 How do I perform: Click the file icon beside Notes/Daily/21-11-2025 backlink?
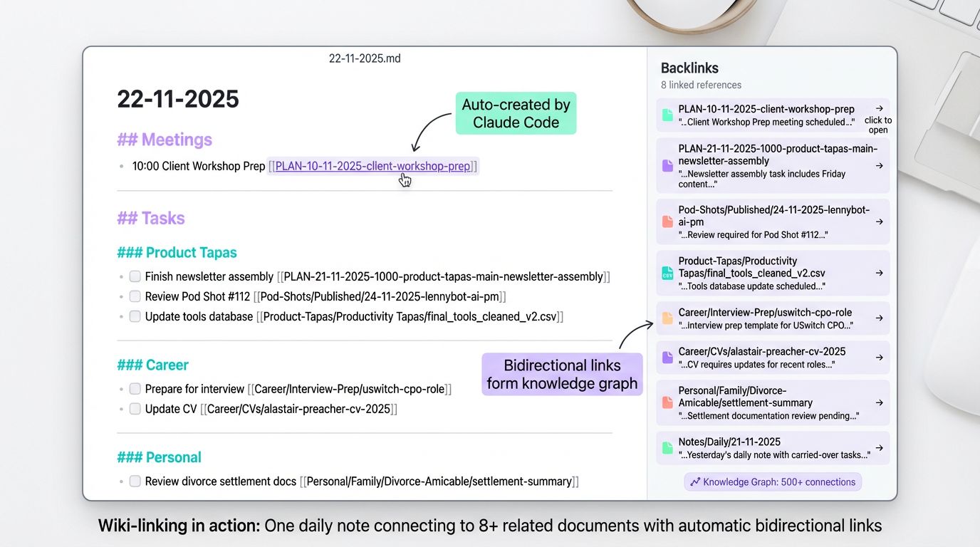[x=667, y=448]
